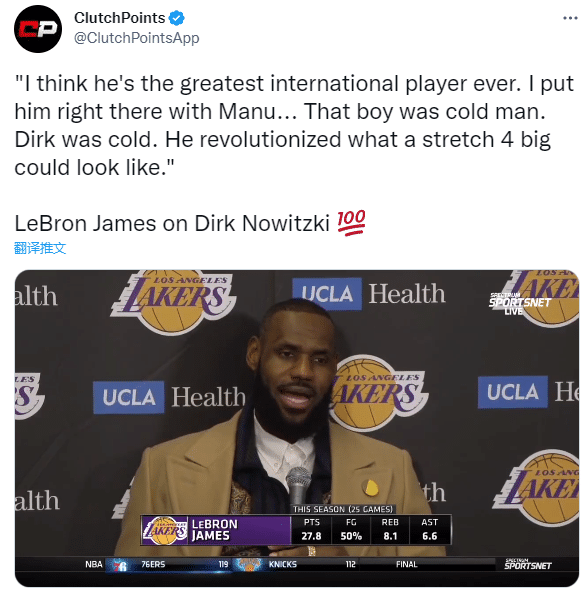Click the ClutchPoints display name
This screenshot has height=589, width=582.
click(119, 18)
